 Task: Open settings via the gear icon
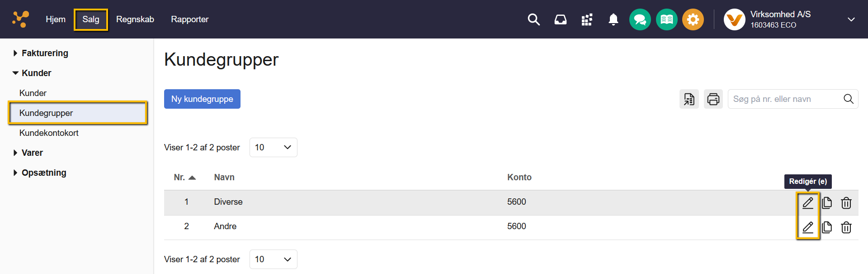pyautogui.click(x=693, y=19)
